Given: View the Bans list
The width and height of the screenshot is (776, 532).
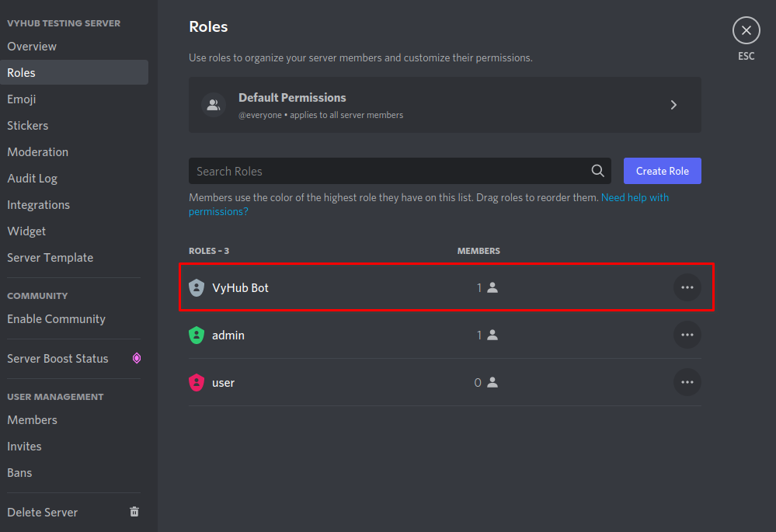Looking at the screenshot, I should tap(19, 472).
